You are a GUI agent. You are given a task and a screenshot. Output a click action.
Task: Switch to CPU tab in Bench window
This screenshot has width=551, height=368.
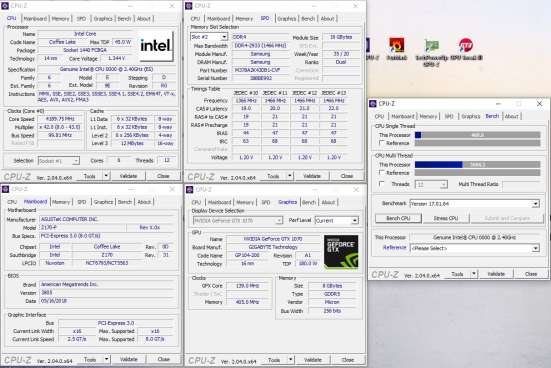tap(379, 116)
